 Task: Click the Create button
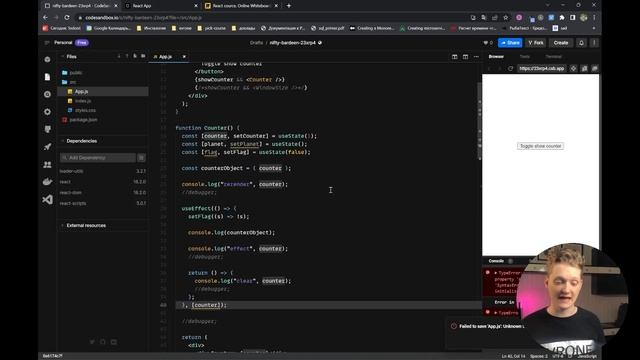click(x=561, y=43)
